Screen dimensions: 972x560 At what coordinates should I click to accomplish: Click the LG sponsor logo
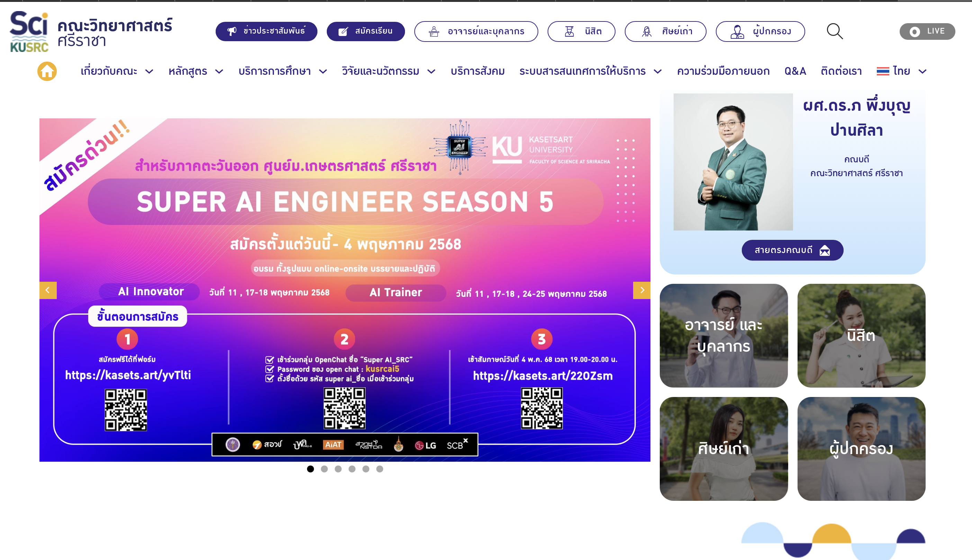point(425,445)
